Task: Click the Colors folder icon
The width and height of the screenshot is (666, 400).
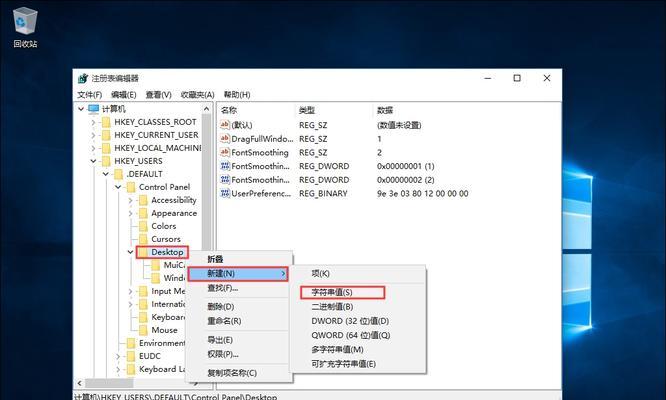Action: (x=144, y=226)
